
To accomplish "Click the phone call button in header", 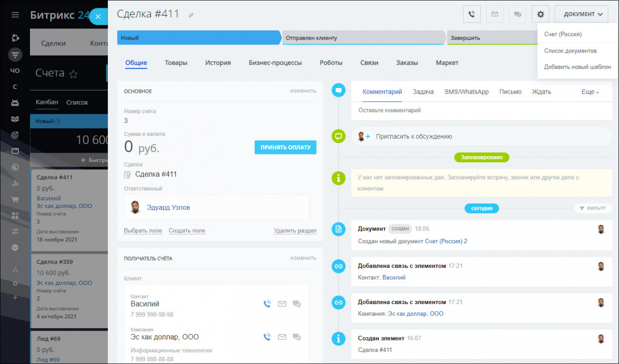I will [x=472, y=14].
